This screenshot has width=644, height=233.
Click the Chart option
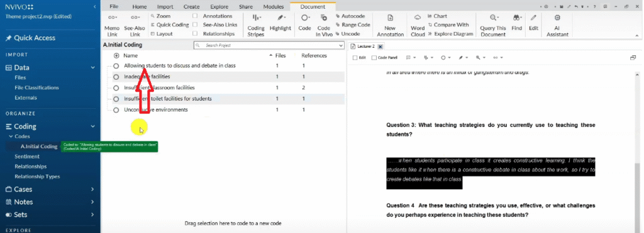438,16
